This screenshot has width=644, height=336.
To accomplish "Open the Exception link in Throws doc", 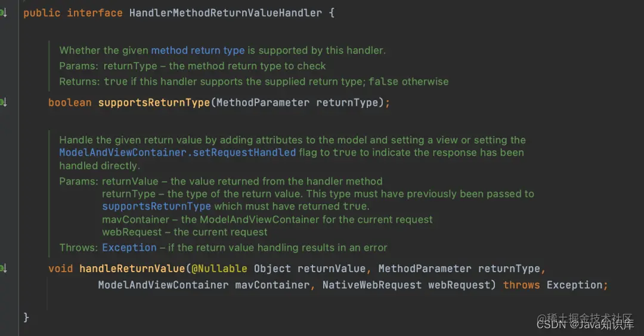I will point(129,248).
